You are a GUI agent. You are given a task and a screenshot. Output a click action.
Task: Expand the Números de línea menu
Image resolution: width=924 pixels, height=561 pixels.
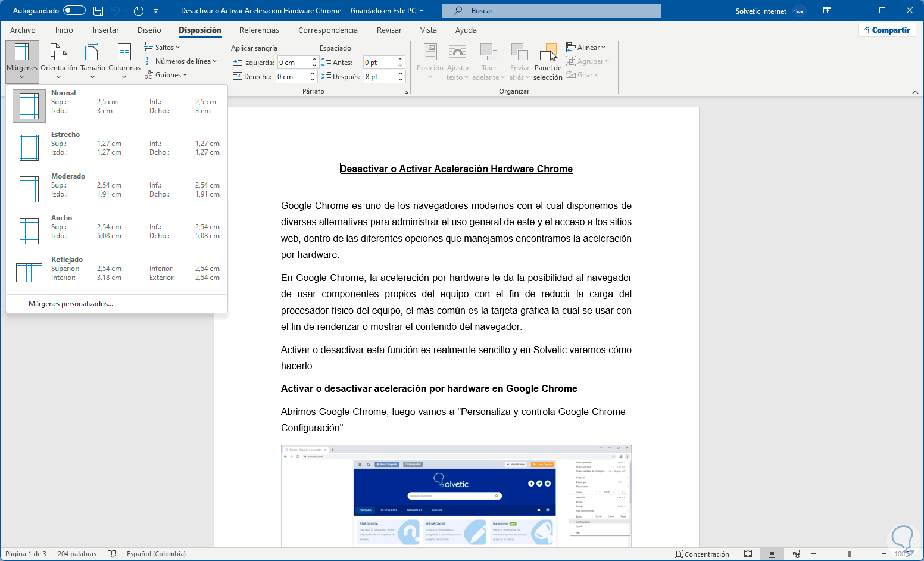click(x=180, y=61)
